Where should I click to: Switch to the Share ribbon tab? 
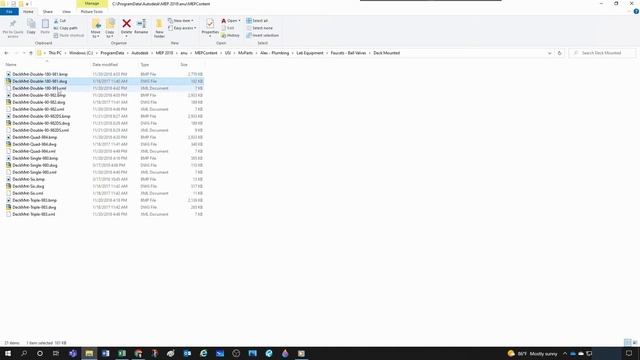48,11
